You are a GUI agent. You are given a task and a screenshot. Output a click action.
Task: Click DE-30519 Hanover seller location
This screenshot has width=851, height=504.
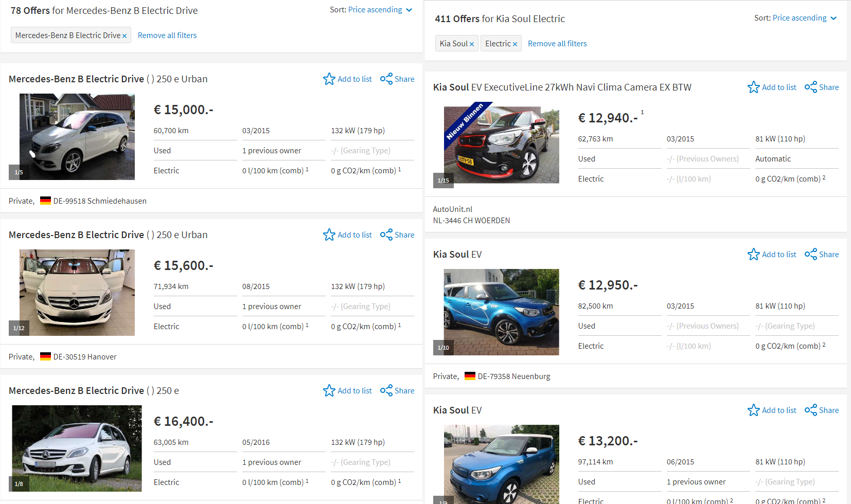tap(85, 357)
